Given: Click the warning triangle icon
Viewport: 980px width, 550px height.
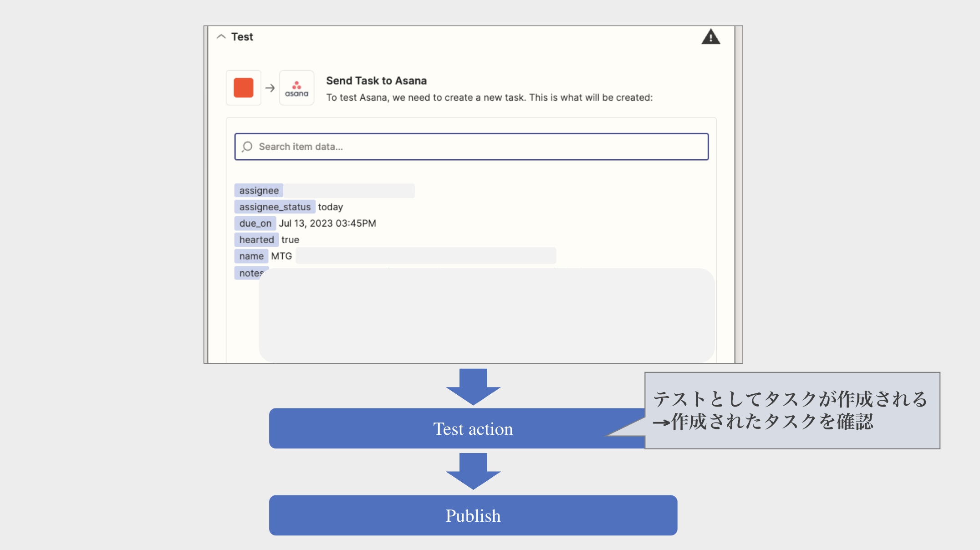Looking at the screenshot, I should click(710, 37).
